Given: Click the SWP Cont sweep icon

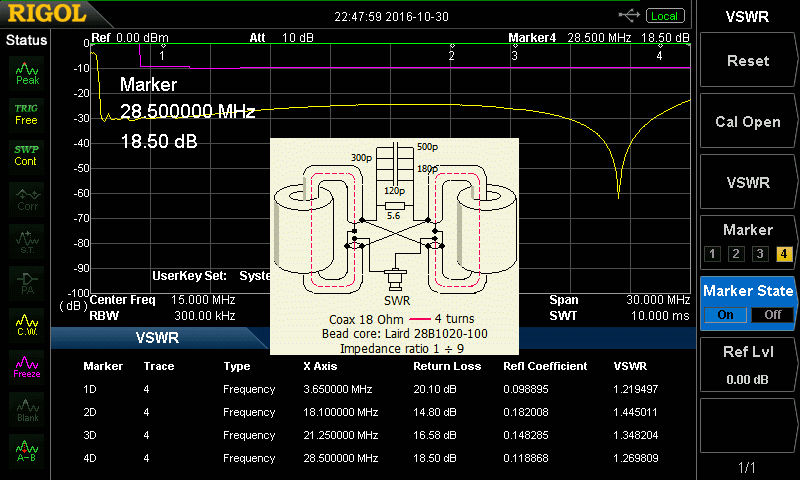Looking at the screenshot, I should pyautogui.click(x=27, y=155).
